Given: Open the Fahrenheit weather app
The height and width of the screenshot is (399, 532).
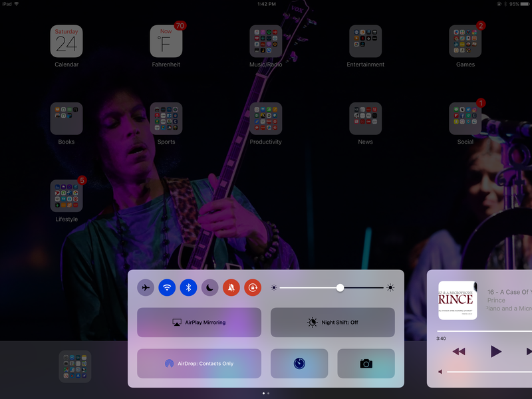Looking at the screenshot, I should pyautogui.click(x=166, y=41).
